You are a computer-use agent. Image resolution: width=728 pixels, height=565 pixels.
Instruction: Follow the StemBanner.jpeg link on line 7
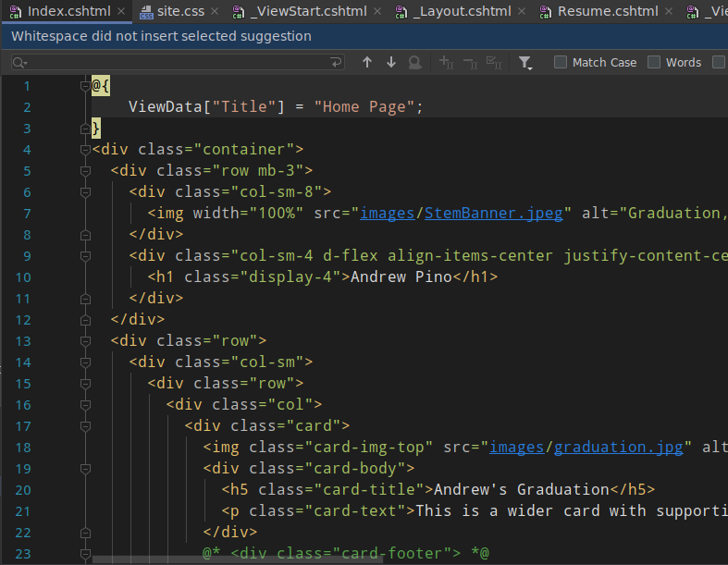coord(494,213)
